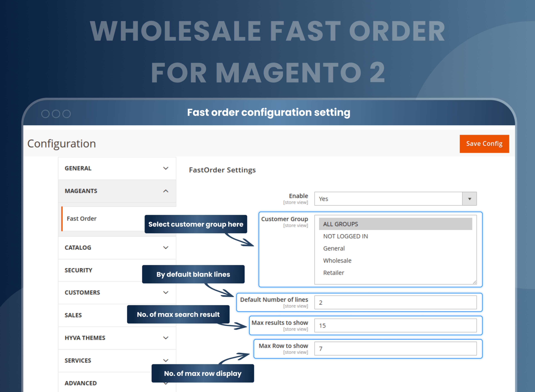The image size is (535, 392).
Task: Select Retailer customer group
Action: 333,272
